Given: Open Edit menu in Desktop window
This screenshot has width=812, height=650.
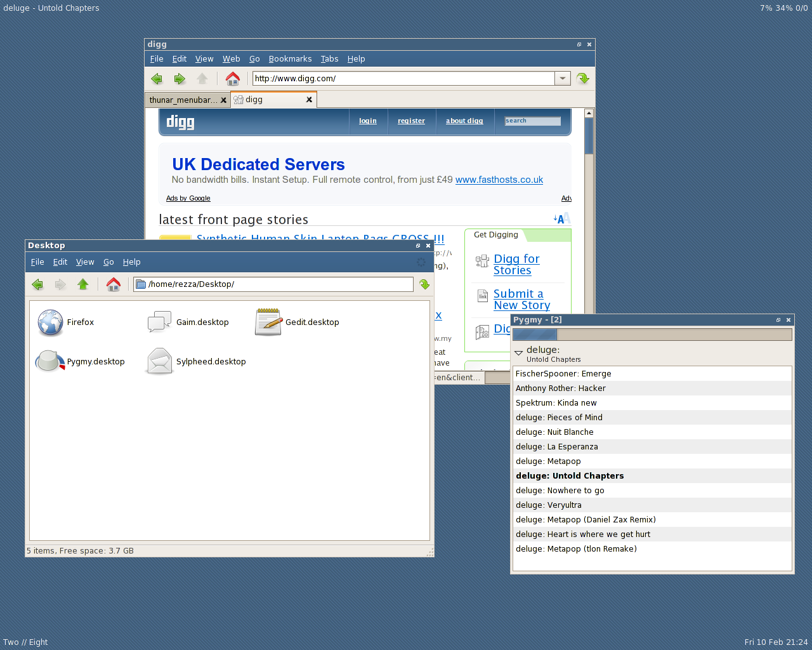Looking at the screenshot, I should (60, 262).
